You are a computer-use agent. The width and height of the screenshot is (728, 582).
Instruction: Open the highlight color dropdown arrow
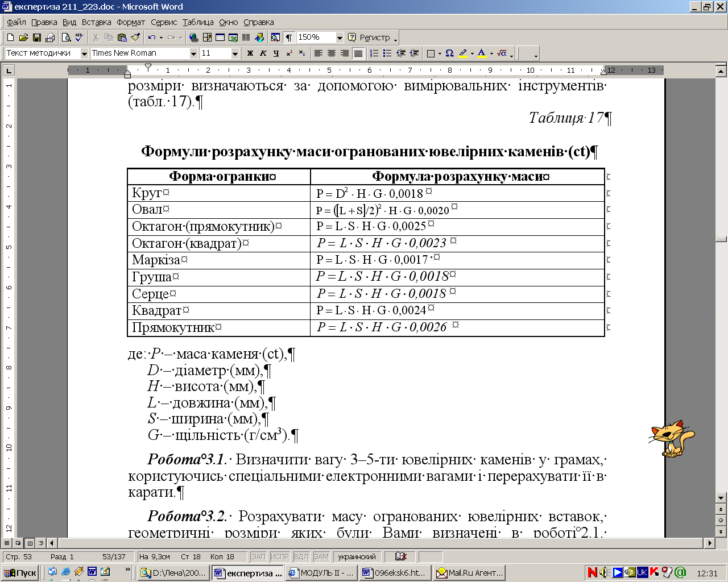point(472,53)
